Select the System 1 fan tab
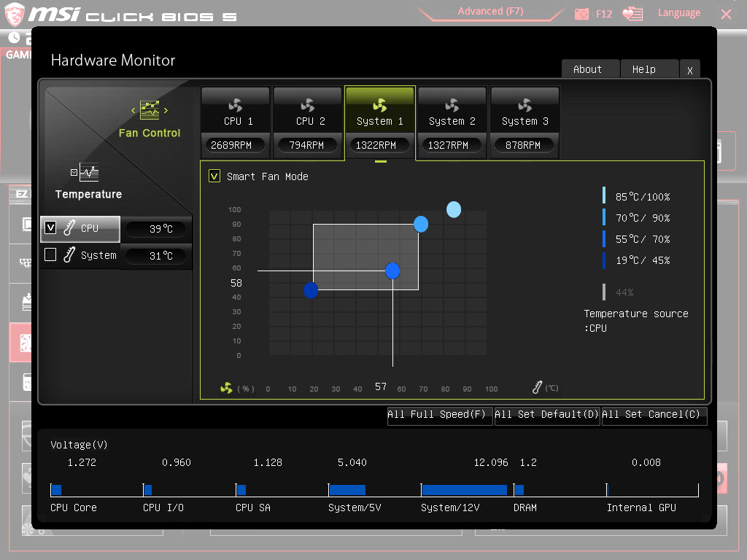Image resolution: width=747 pixels, height=560 pixels. click(x=379, y=122)
